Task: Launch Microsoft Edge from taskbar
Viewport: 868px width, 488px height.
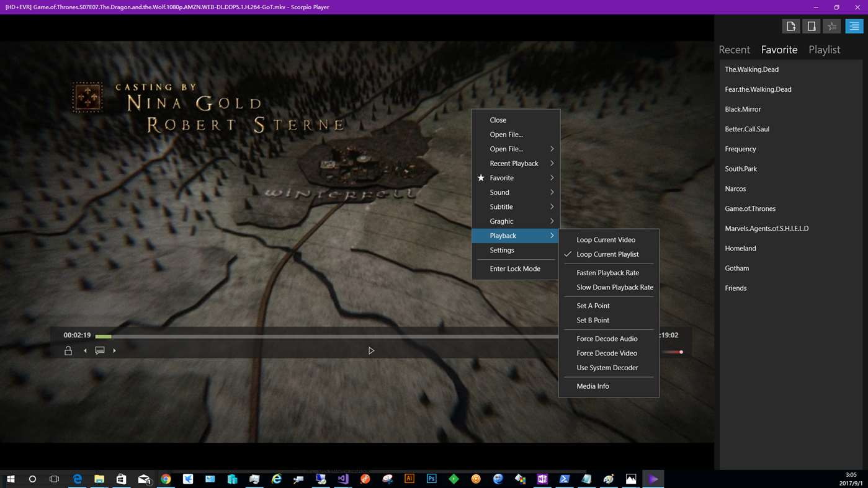Action: (x=78, y=479)
